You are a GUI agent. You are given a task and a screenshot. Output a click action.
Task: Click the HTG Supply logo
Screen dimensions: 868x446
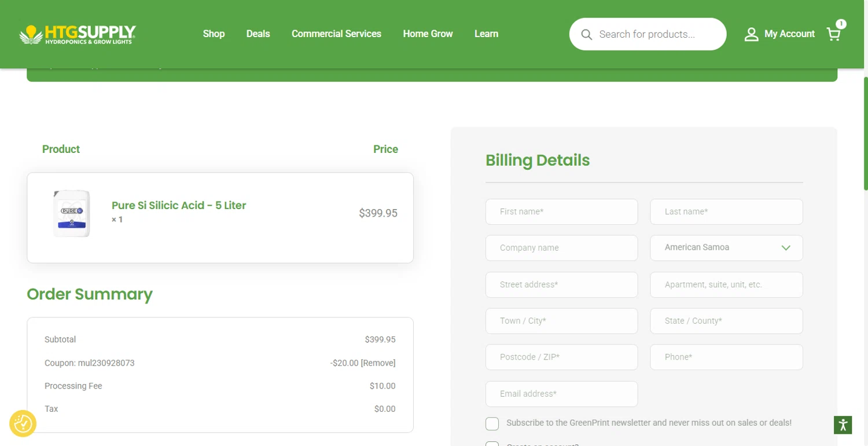point(78,34)
